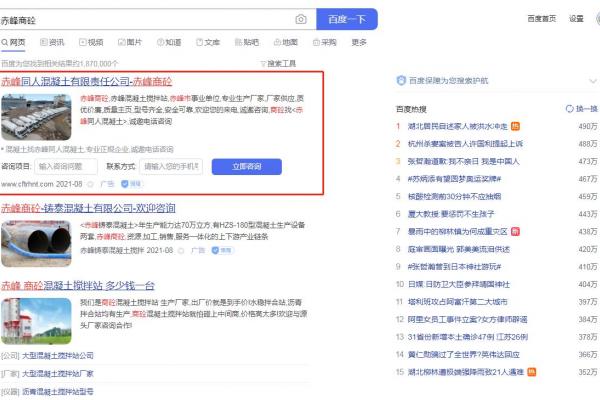
Task: Open 赤峰同人混凝土有限责任公司 result title
Action: click(x=86, y=82)
